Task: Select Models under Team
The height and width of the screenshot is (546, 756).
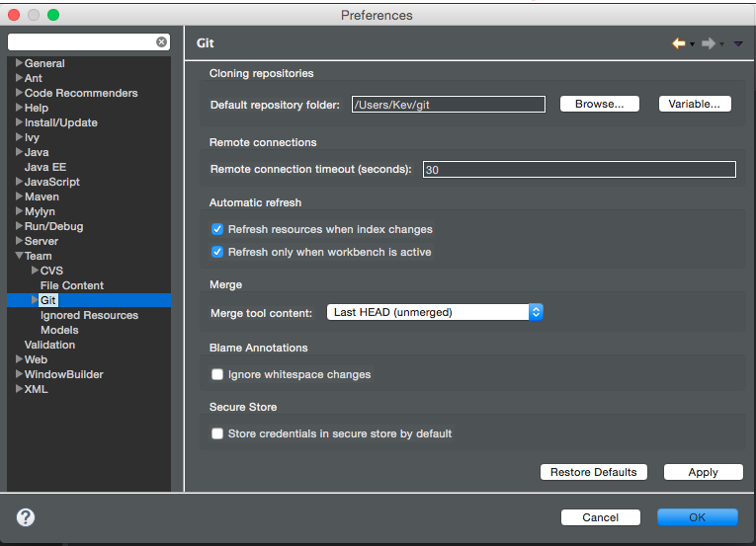Action: 59,330
